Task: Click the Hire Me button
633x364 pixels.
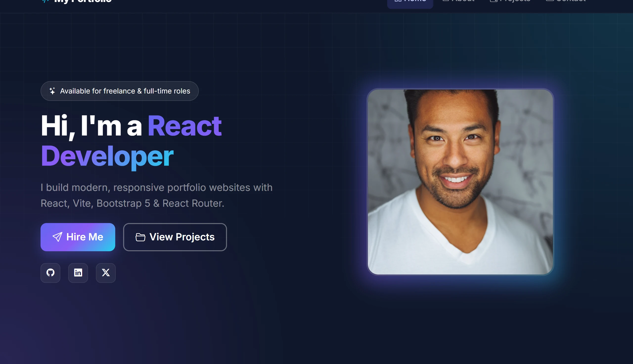Action: tap(78, 237)
